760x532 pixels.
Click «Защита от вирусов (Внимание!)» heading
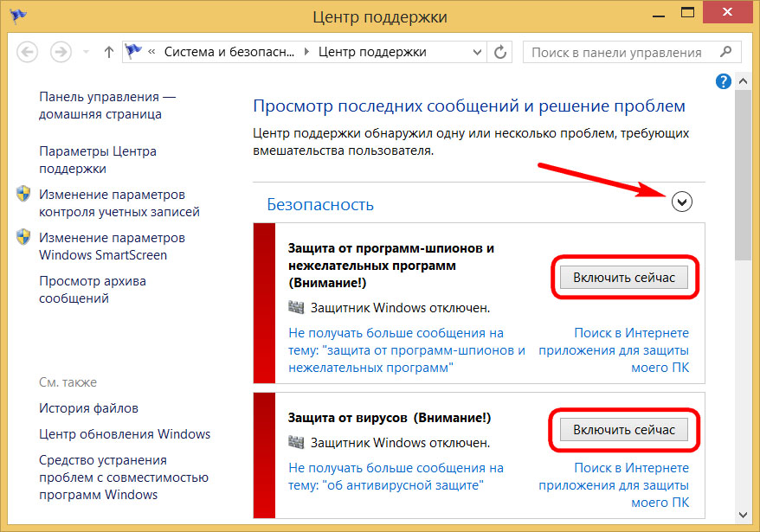(390, 418)
